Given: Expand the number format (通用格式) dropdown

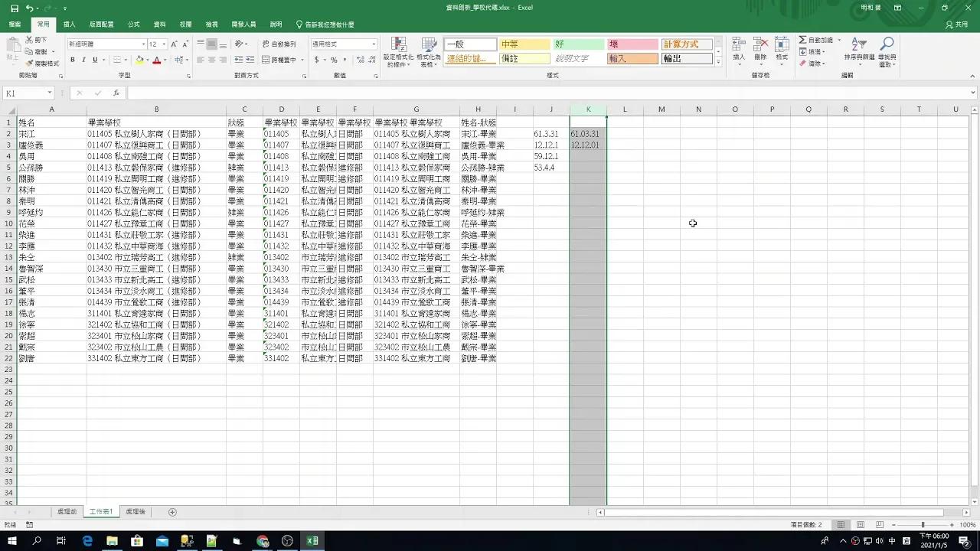Looking at the screenshot, I should [x=374, y=44].
